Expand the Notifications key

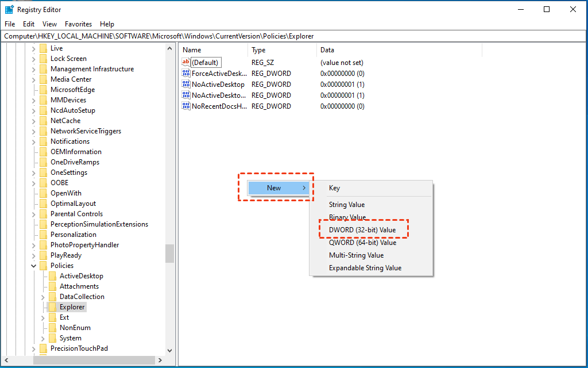point(34,141)
